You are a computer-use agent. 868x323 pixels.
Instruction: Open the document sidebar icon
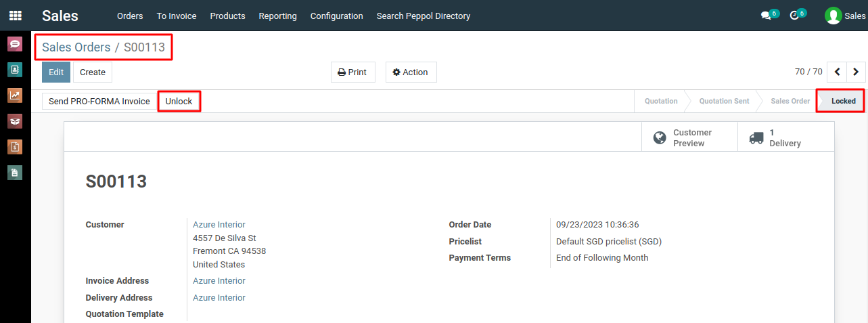15,173
